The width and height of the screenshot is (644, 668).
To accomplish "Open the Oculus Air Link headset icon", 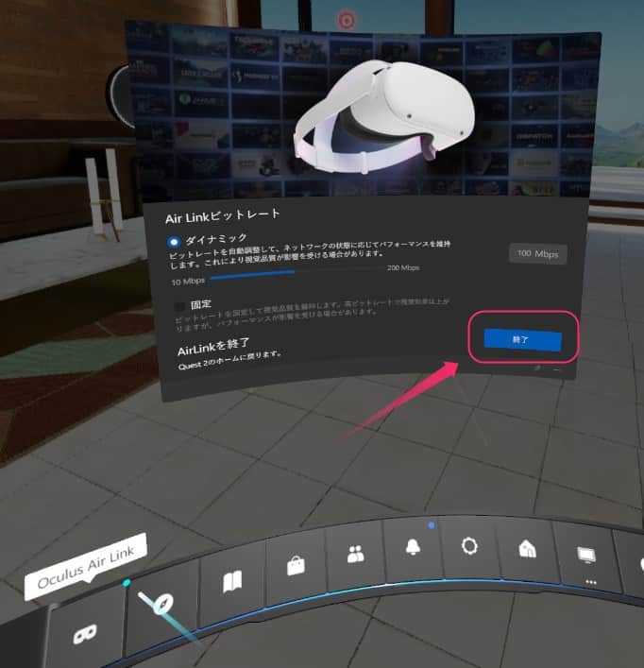I will point(85,633).
